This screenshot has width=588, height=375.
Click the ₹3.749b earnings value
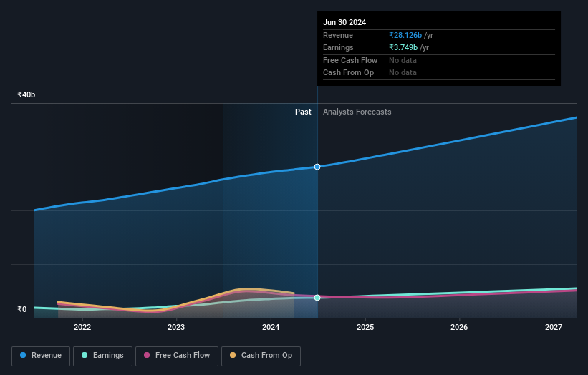click(x=403, y=47)
